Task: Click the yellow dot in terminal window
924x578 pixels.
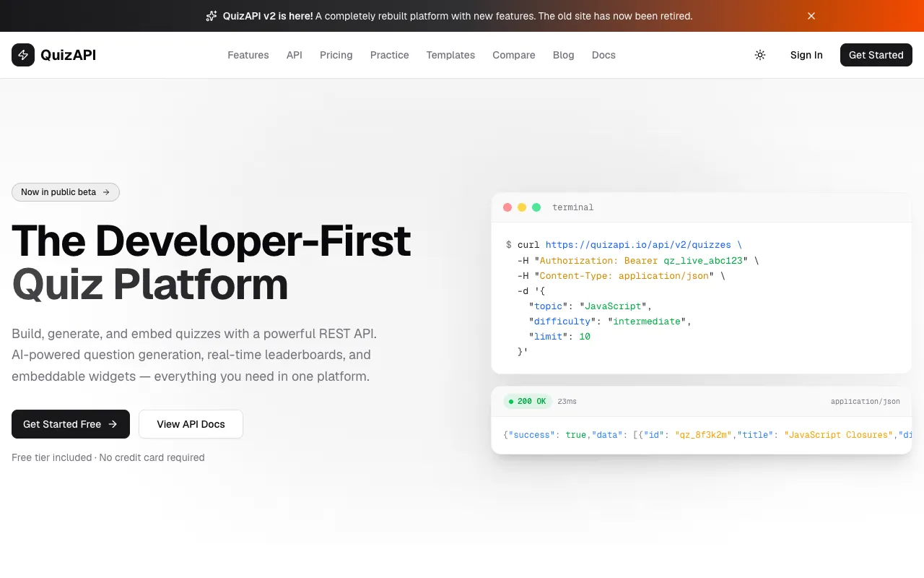Action: (x=522, y=207)
